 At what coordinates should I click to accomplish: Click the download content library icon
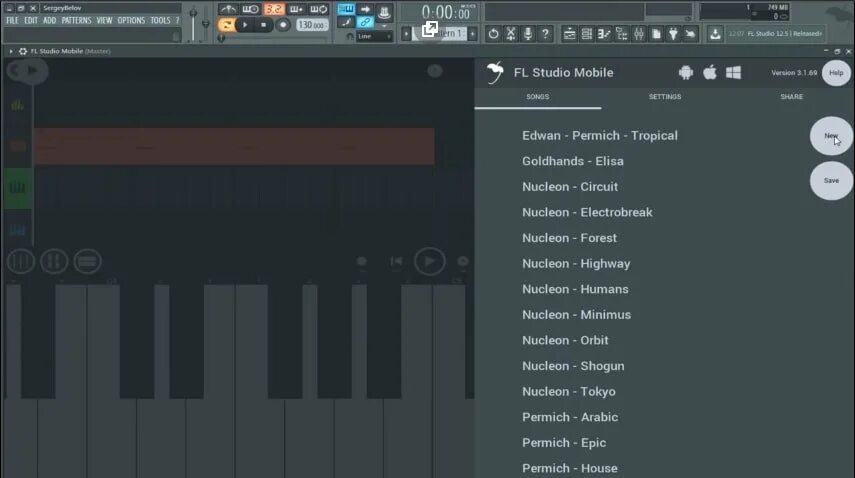[x=715, y=34]
